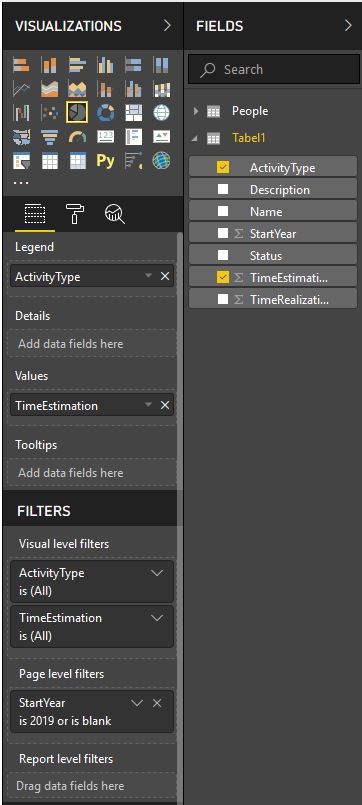Expand the People table
The width and height of the screenshot is (362, 805).
[196, 111]
